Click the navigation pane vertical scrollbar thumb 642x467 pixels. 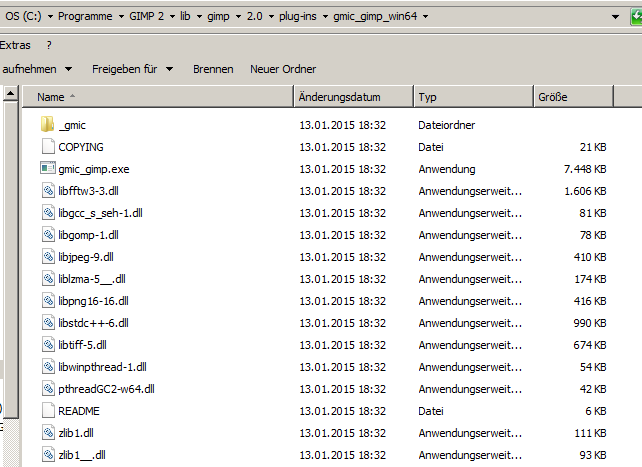pos(11,260)
